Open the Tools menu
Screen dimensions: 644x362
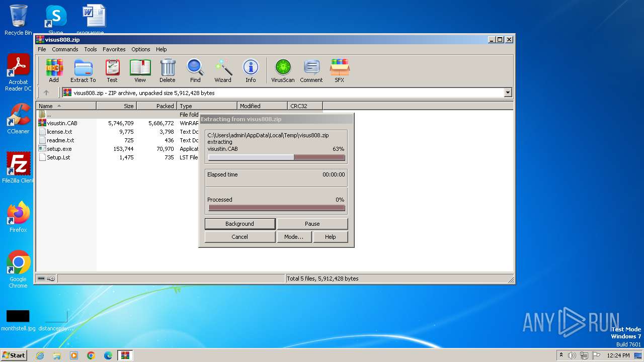tap(91, 49)
